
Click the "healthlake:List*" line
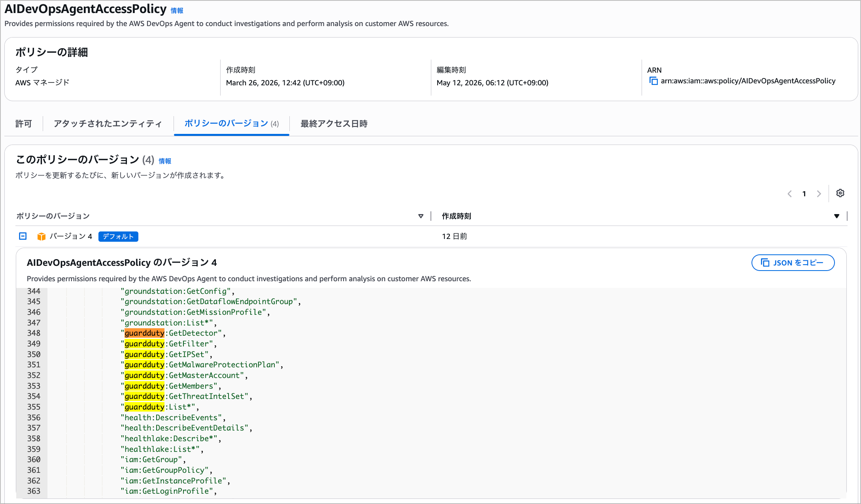pos(162,449)
